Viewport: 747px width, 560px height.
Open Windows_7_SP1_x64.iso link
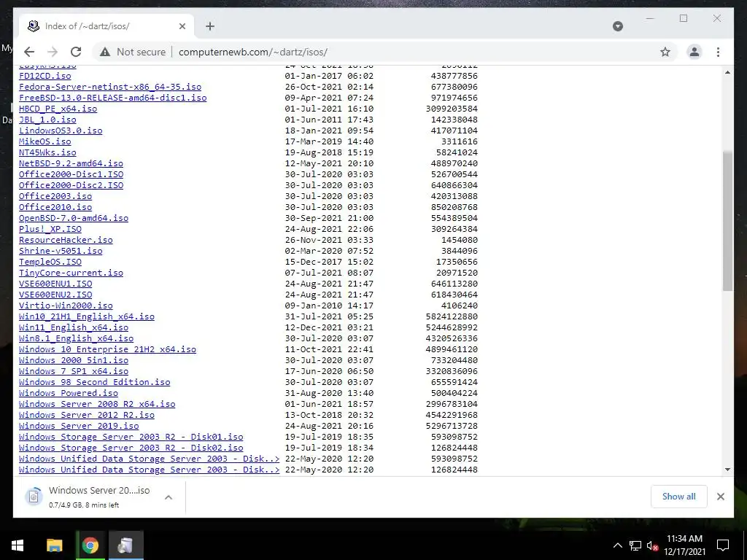click(x=74, y=371)
